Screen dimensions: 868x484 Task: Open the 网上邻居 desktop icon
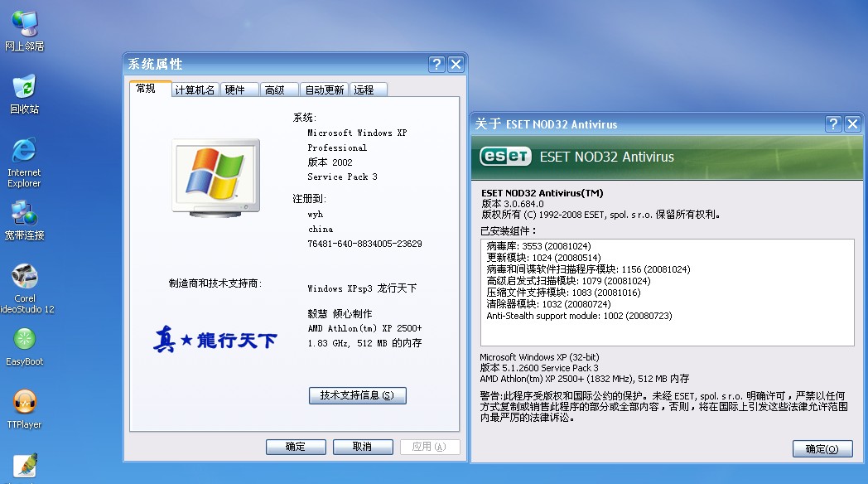coord(24,31)
